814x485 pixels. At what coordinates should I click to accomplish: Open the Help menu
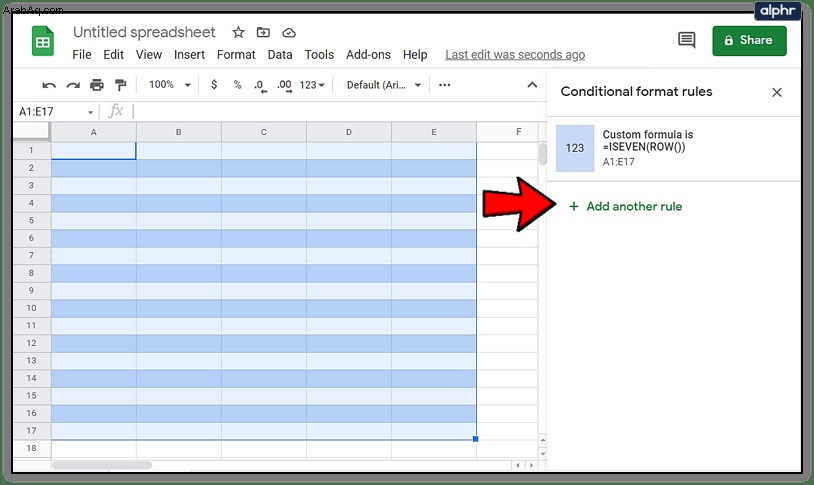(415, 55)
